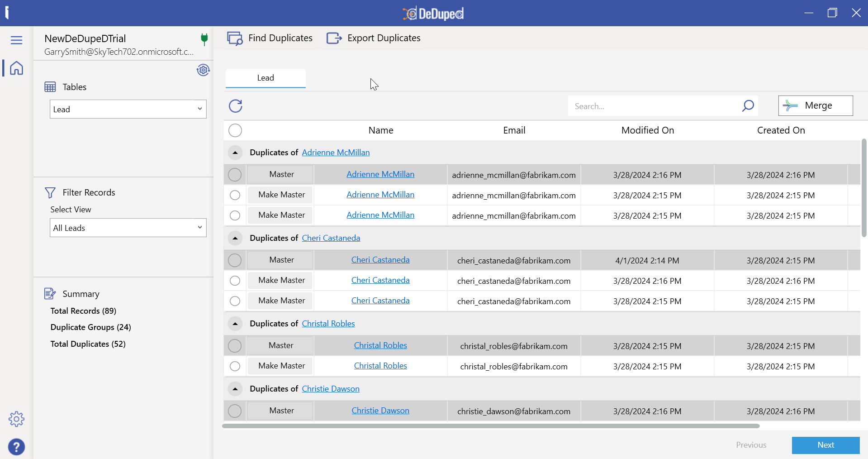
Task: Sort by the Modified On column header
Action: (648, 130)
